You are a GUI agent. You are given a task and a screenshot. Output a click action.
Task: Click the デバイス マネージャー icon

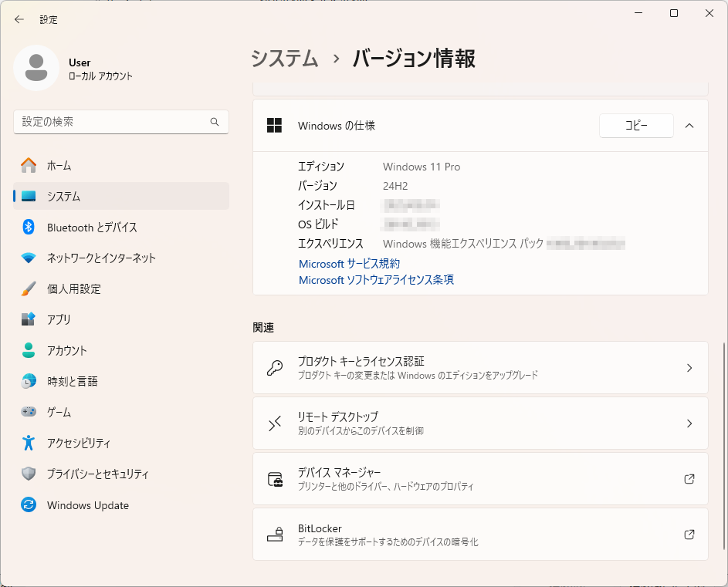(x=275, y=479)
